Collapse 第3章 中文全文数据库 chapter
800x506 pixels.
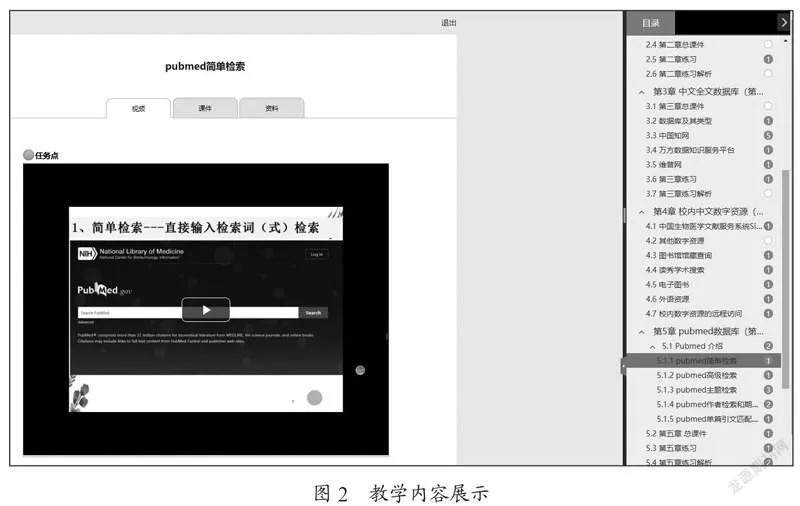tap(641, 92)
